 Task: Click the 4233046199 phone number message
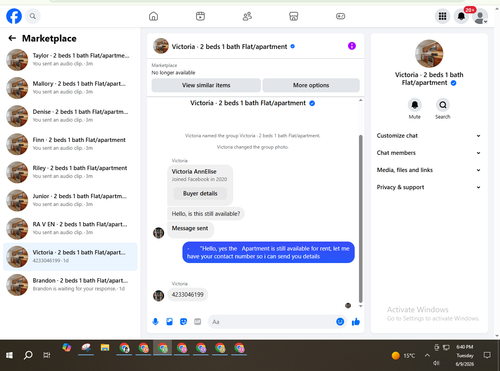point(187,295)
